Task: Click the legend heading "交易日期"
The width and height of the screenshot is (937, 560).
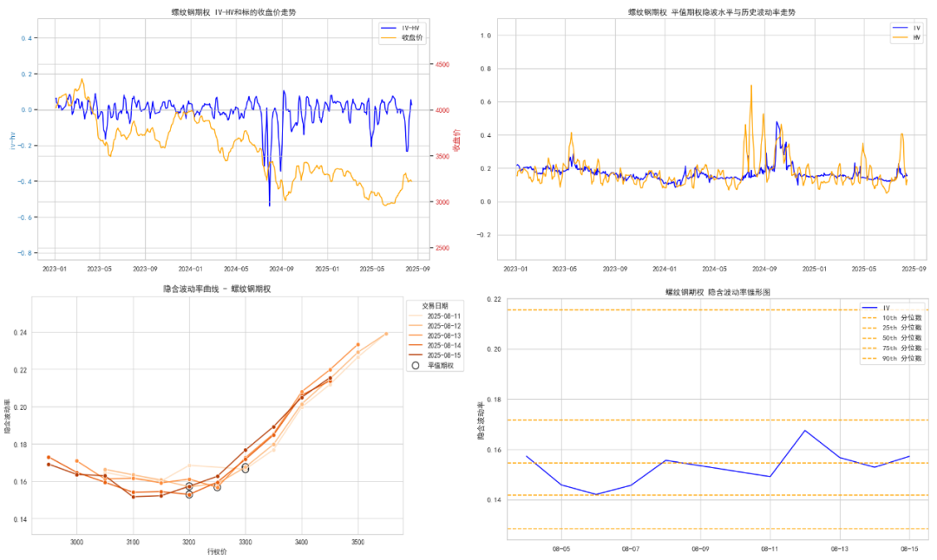Action: tap(435, 306)
